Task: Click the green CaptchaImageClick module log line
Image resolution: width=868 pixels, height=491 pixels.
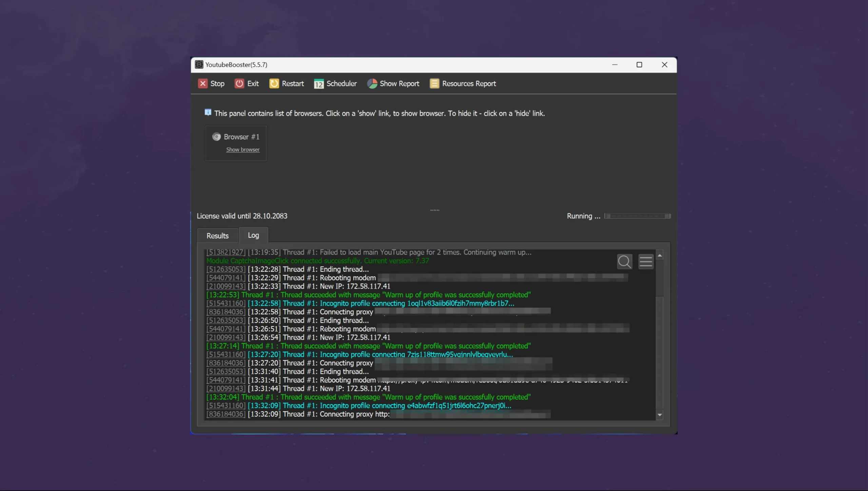Action: [318, 261]
